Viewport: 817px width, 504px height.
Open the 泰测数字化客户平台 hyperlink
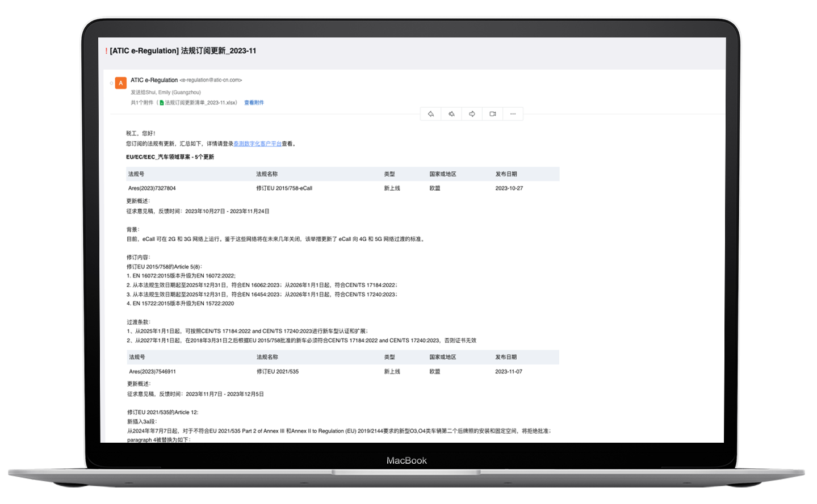(257, 144)
